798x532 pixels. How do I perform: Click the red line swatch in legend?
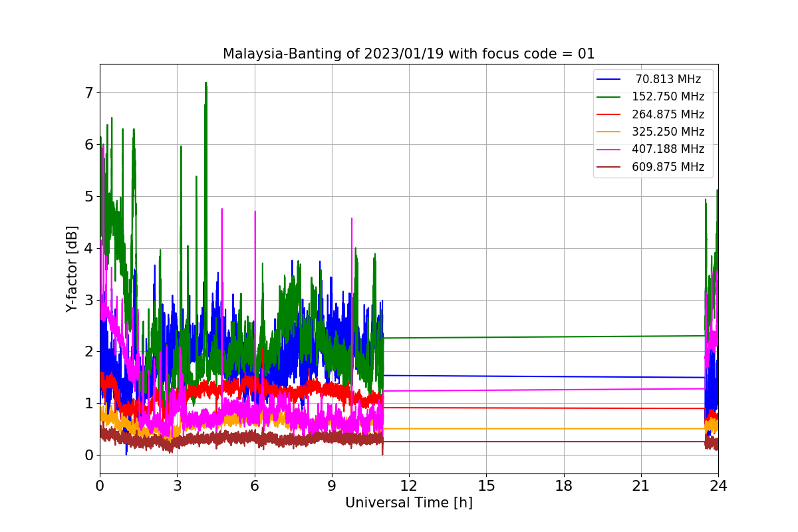(608, 114)
